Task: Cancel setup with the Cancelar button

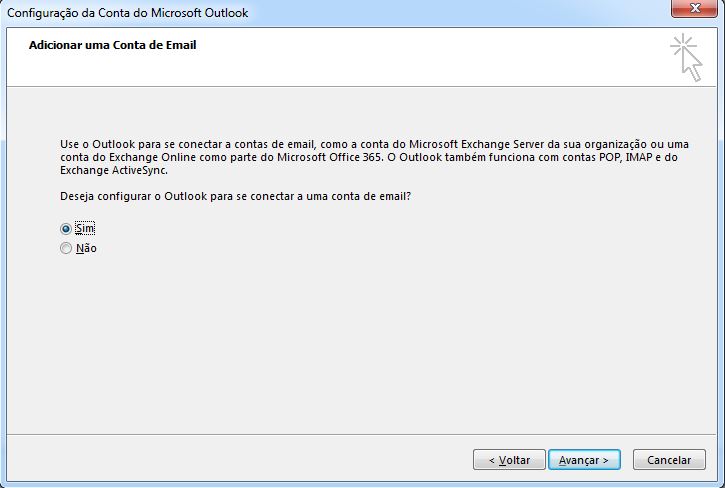Action: click(x=669, y=460)
